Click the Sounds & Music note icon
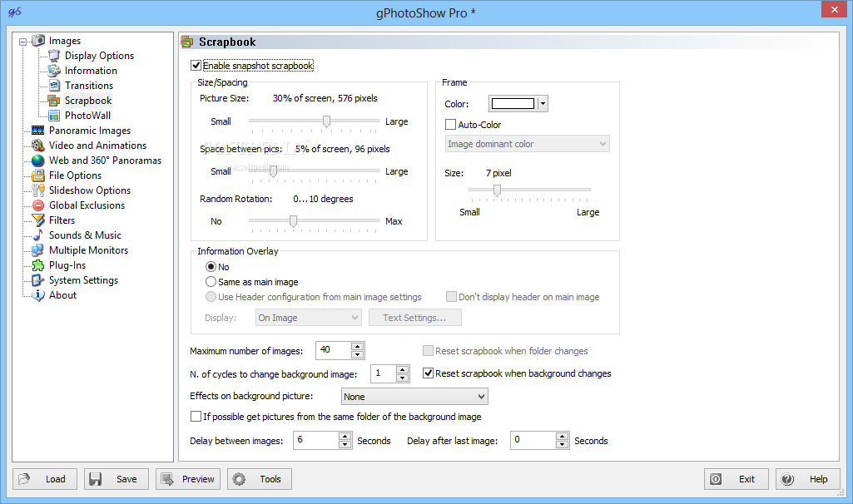Image resolution: width=853 pixels, height=504 pixels. [38, 235]
